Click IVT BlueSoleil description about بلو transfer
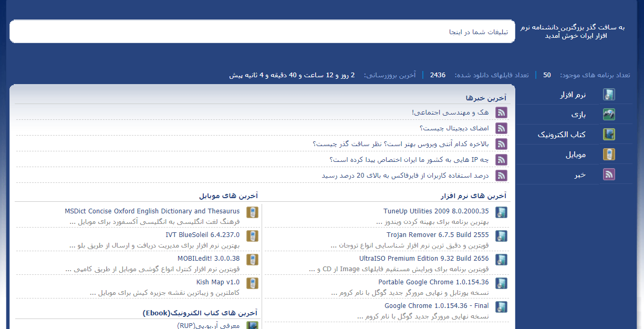644x329 pixels. [154, 245]
